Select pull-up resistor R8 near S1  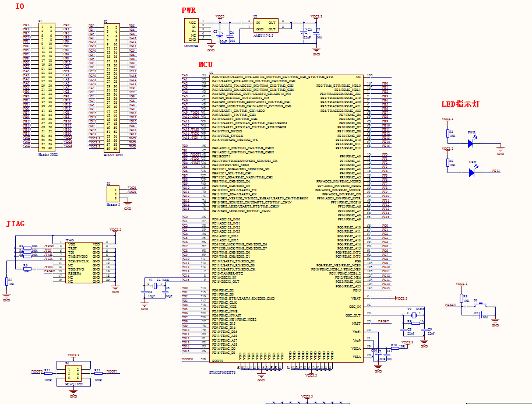point(461,298)
